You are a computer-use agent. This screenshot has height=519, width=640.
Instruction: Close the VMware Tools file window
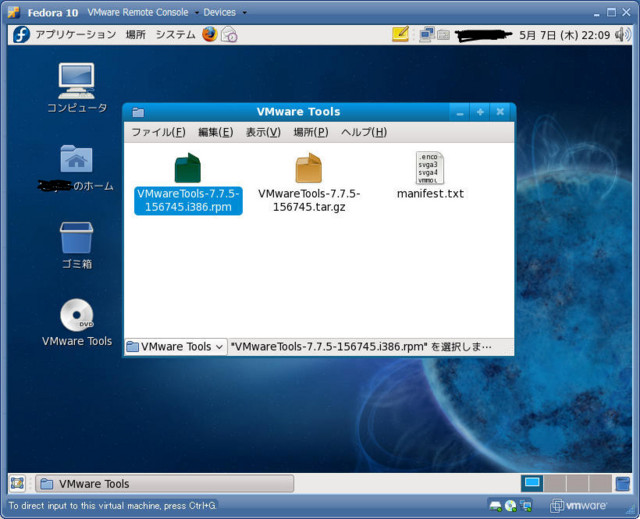coord(500,112)
